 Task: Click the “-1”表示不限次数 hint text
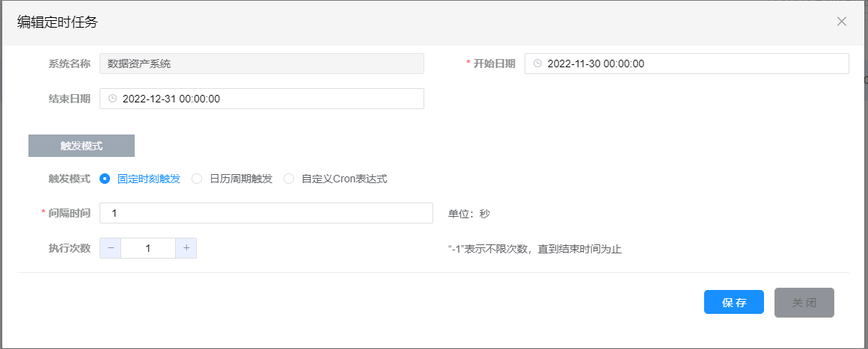[535, 250]
